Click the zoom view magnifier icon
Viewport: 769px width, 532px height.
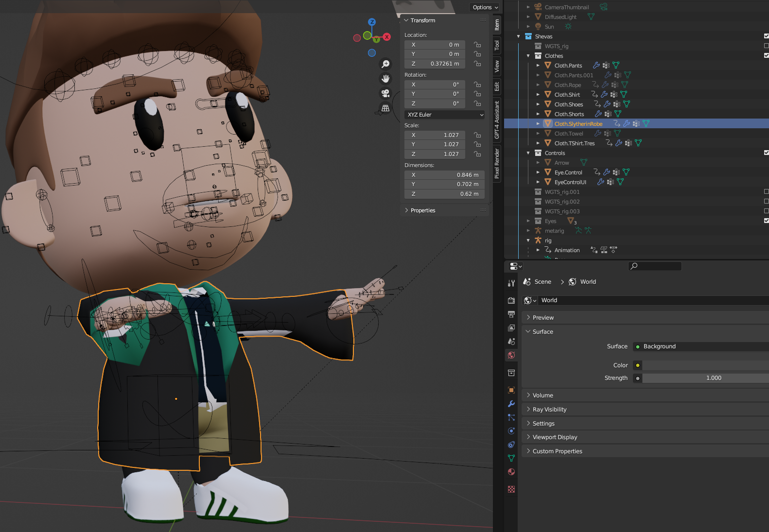point(385,64)
